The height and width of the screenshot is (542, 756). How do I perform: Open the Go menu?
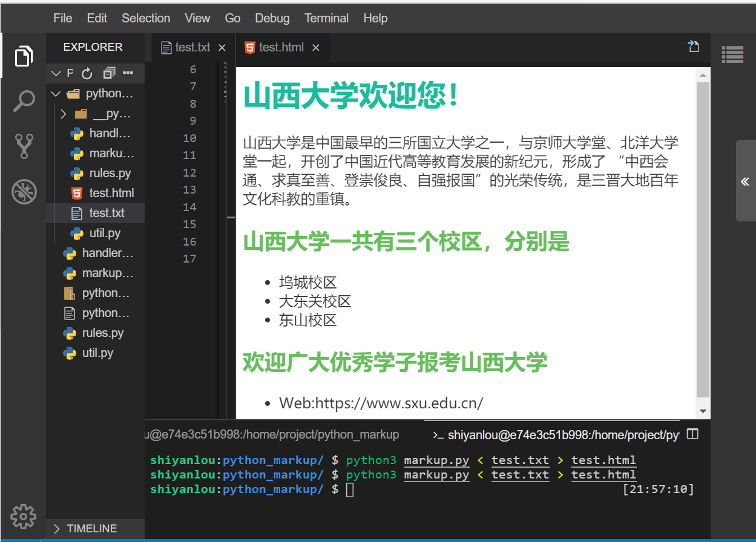232,18
